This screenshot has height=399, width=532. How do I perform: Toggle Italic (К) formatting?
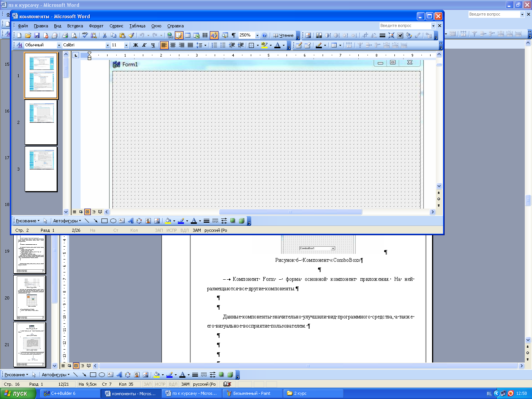pyautogui.click(x=144, y=45)
